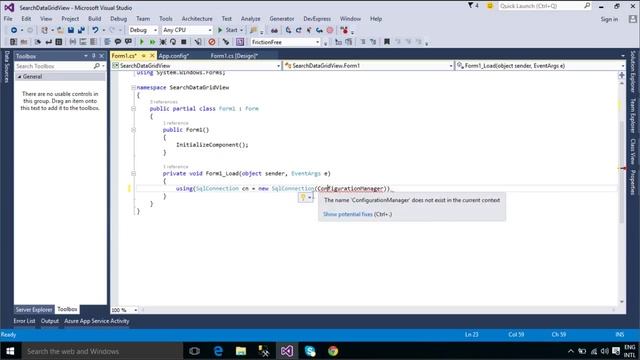Click the circular refresh arrow icon
This screenshot has height=360, width=640.
173,42
